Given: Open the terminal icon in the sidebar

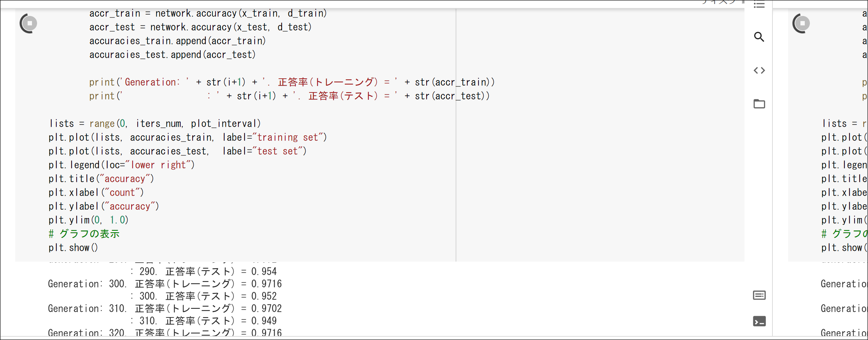Looking at the screenshot, I should 759,321.
